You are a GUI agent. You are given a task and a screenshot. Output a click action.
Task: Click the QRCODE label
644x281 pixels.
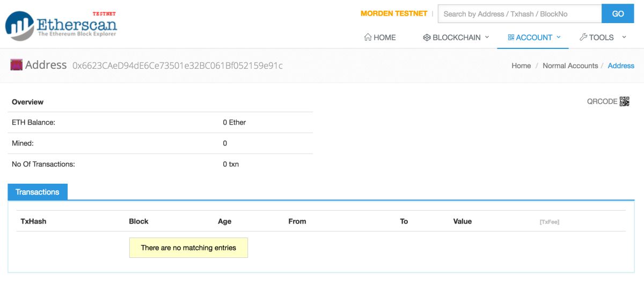pos(602,101)
